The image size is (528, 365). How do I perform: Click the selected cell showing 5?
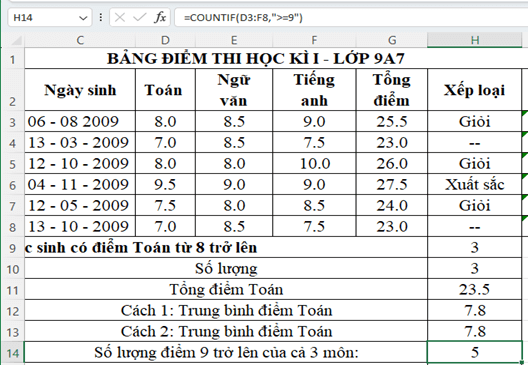click(474, 353)
